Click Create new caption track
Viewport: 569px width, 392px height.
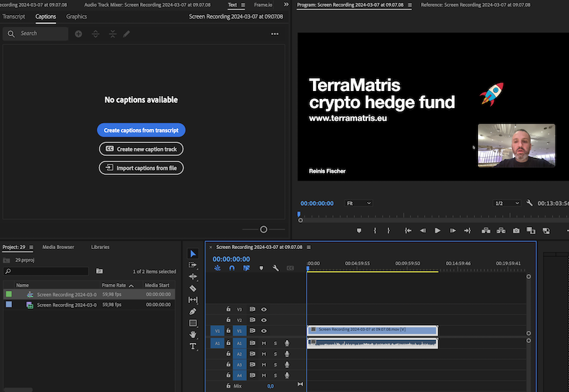141,149
